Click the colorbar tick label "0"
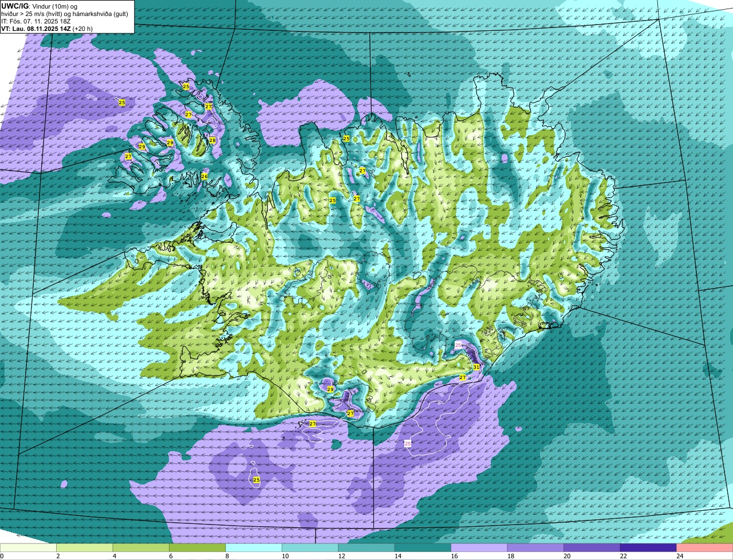The width and height of the screenshot is (733, 560). click(2, 556)
